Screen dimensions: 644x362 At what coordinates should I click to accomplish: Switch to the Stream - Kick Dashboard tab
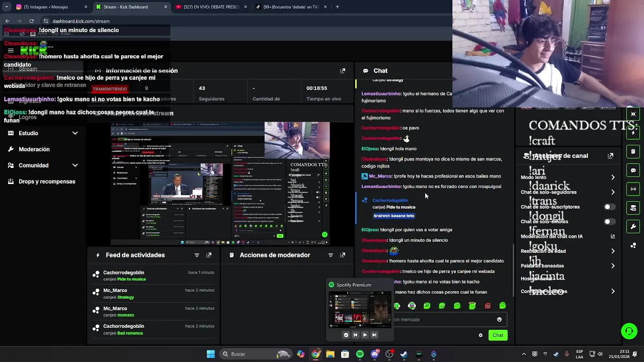(x=131, y=7)
